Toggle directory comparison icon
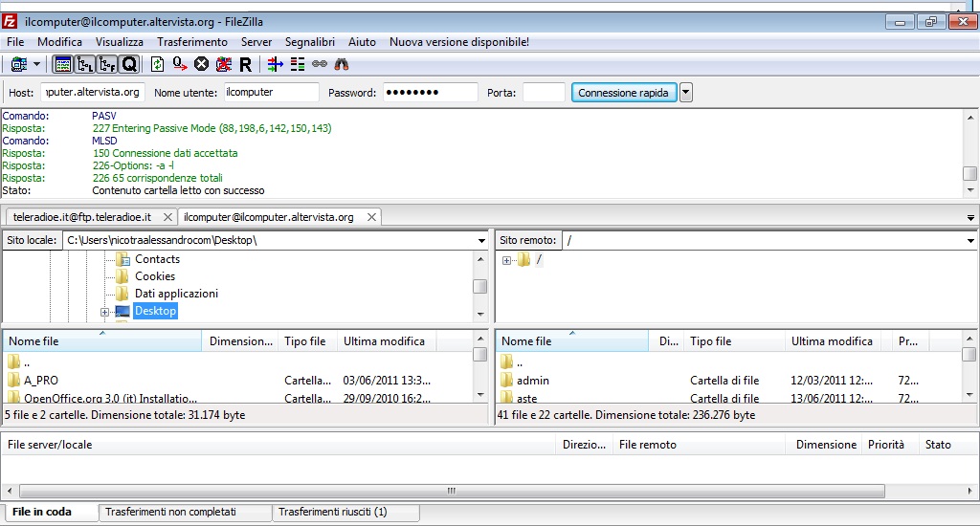The image size is (980, 526). point(298,64)
